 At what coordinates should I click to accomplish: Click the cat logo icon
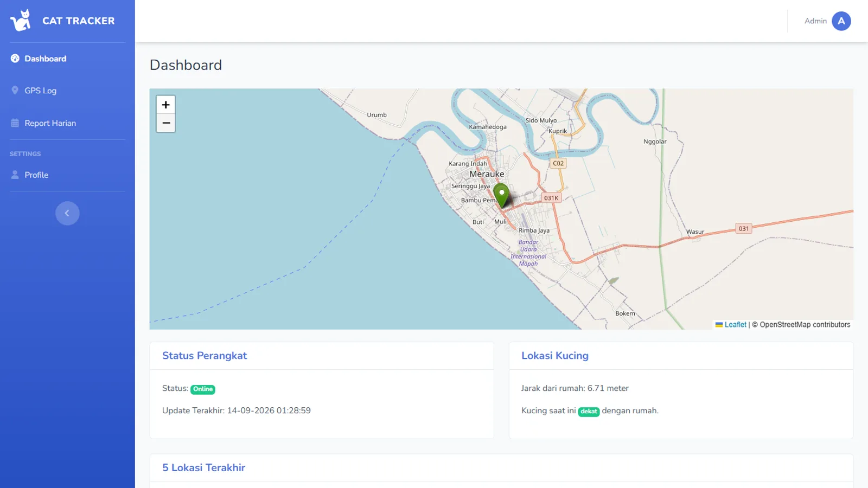(21, 21)
